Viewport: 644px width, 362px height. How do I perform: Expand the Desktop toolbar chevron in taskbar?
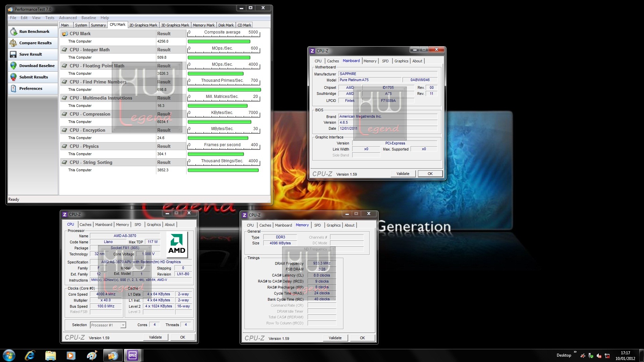(x=575, y=352)
